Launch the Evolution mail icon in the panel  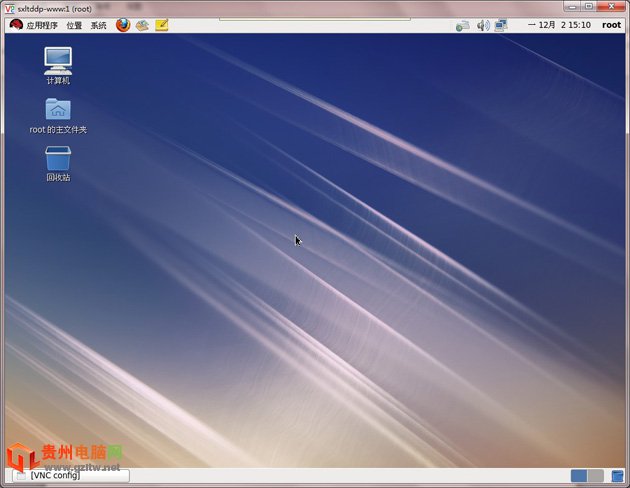(x=142, y=25)
